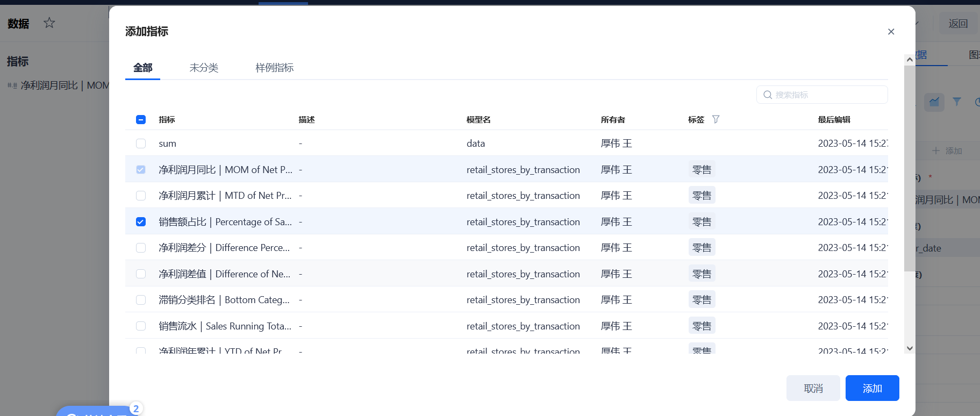Switch to the 未分类 tab
This screenshot has height=416, width=980.
pyautogui.click(x=204, y=68)
